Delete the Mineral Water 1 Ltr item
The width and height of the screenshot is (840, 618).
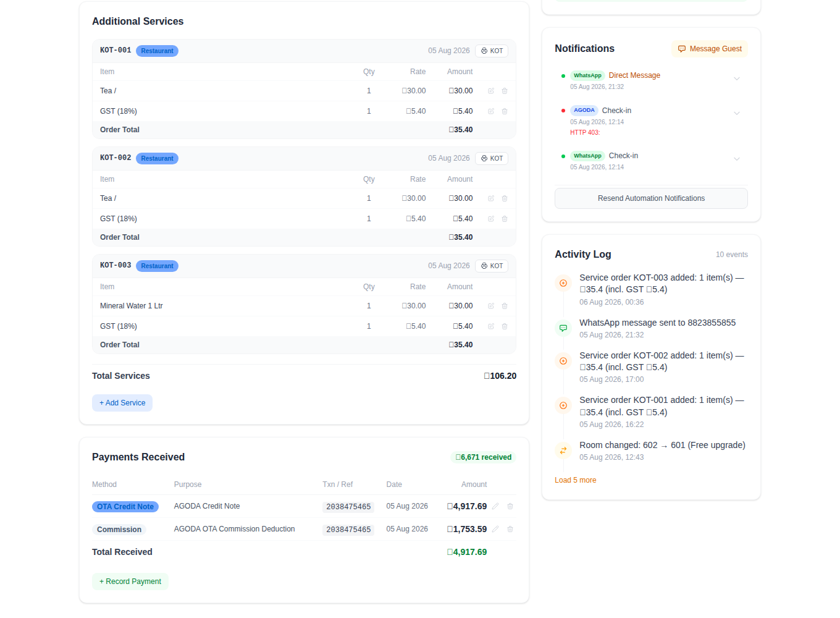[505, 306]
